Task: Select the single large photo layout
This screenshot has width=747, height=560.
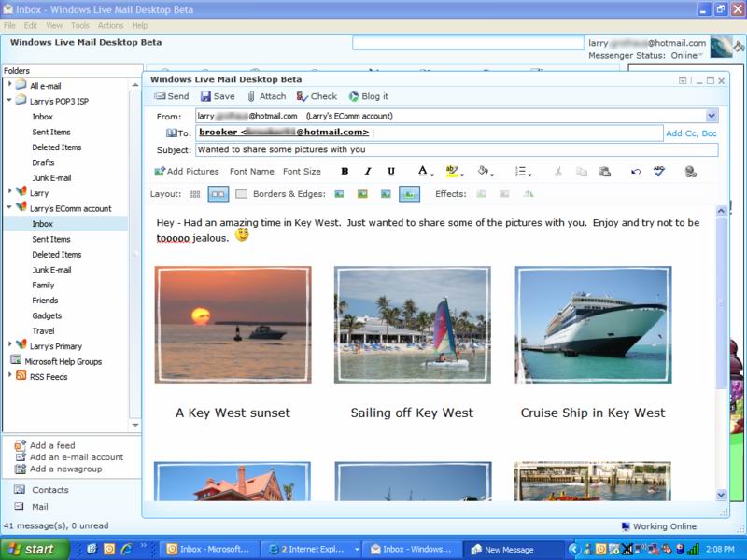Action: point(242,194)
